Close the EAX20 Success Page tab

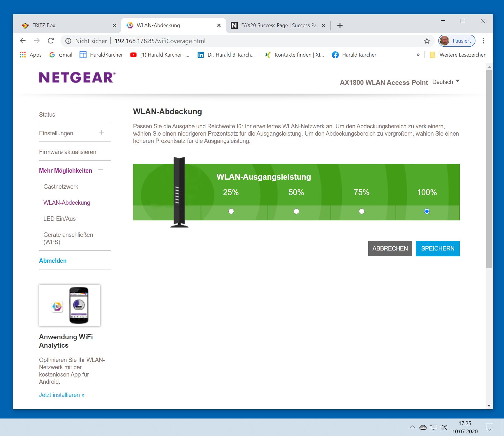[323, 25]
